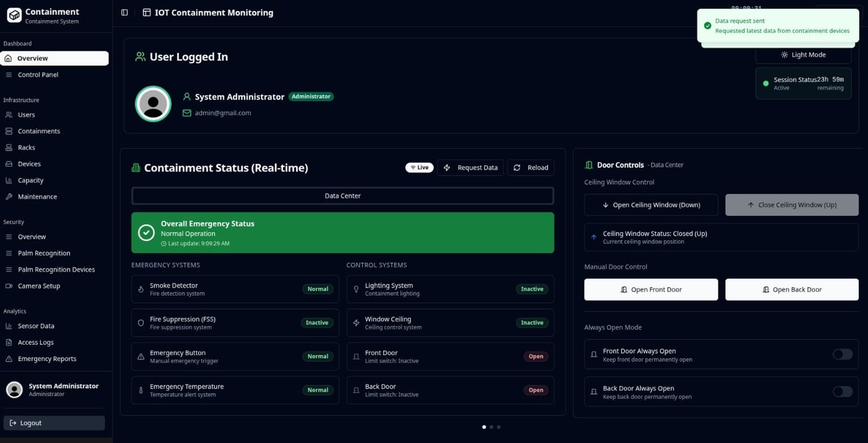868x443 pixels.
Task: Select the Sensor Data analytics icon
Action: point(9,326)
